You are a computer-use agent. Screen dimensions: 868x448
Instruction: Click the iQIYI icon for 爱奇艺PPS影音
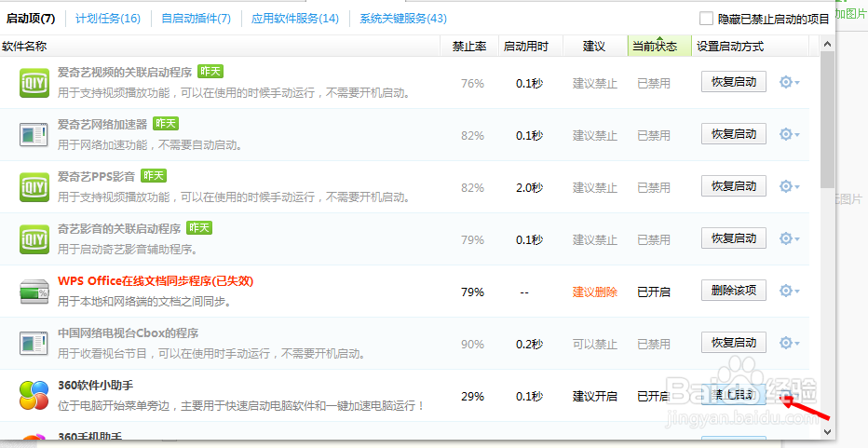[x=34, y=187]
